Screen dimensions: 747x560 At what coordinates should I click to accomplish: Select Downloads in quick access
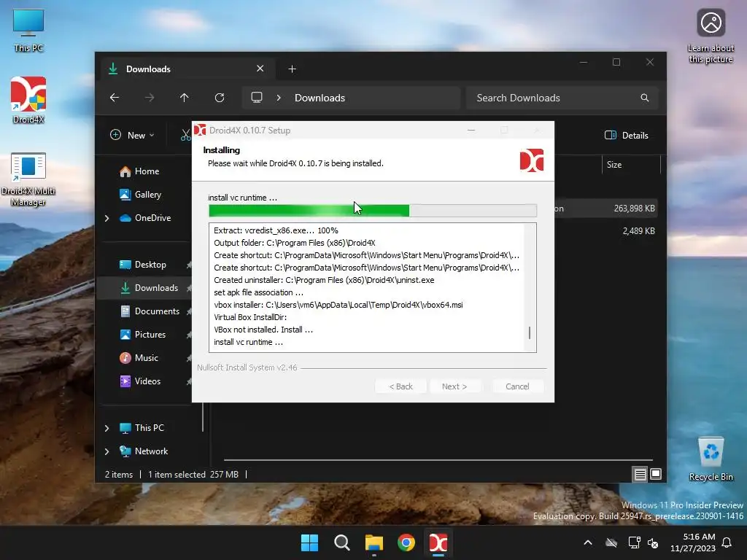[149, 288]
